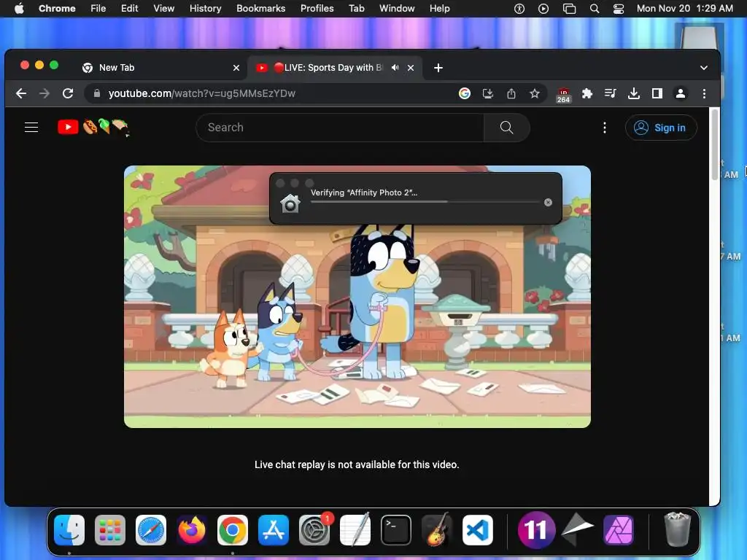Click the share page icon in address bar
The height and width of the screenshot is (560, 747).
[x=511, y=93]
